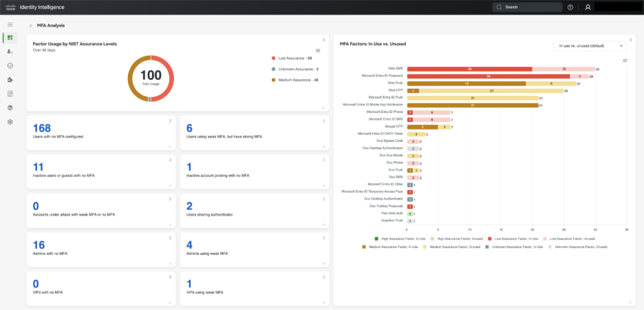The width and height of the screenshot is (644, 310).
Task: Click the help question mark icon
Action: (570, 7)
